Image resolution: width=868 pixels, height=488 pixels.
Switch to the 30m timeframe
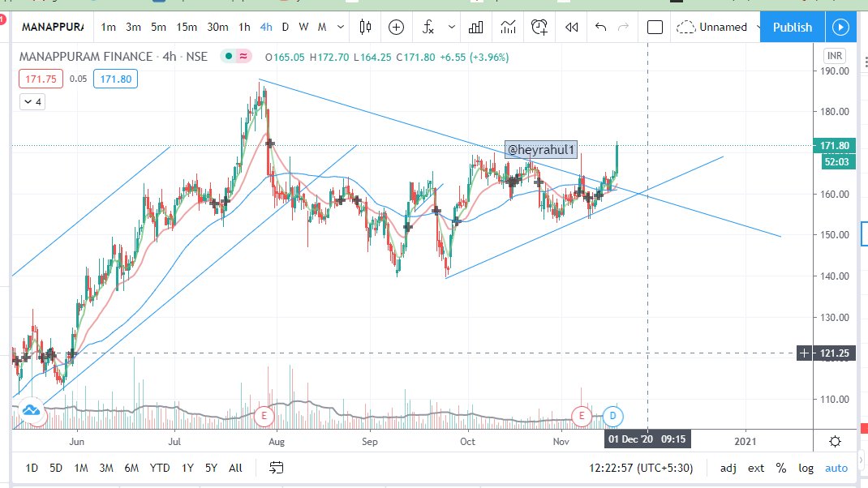click(x=217, y=27)
